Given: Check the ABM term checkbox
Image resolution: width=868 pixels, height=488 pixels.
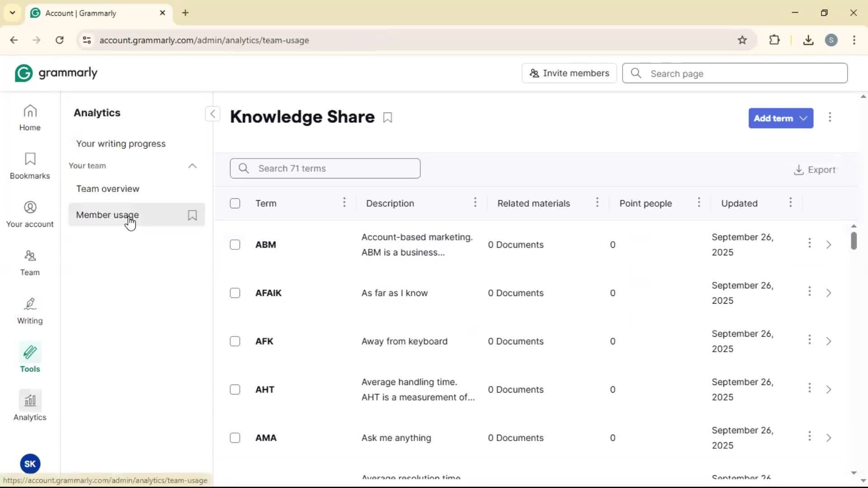Looking at the screenshot, I should [235, 244].
